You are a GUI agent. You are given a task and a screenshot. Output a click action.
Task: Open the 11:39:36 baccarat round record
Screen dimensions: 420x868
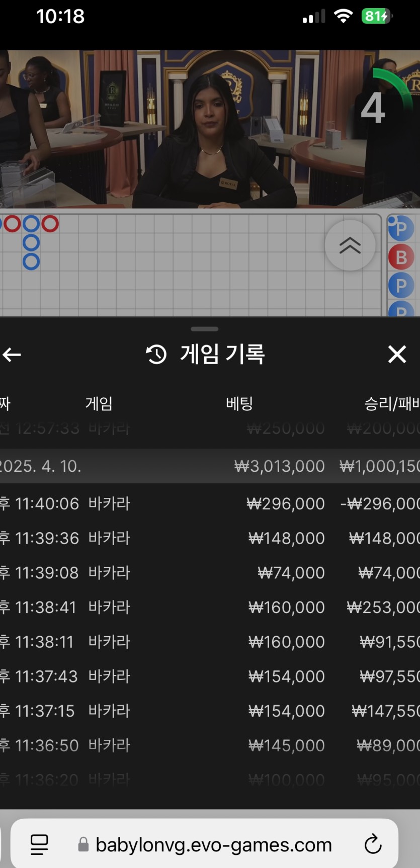210,538
